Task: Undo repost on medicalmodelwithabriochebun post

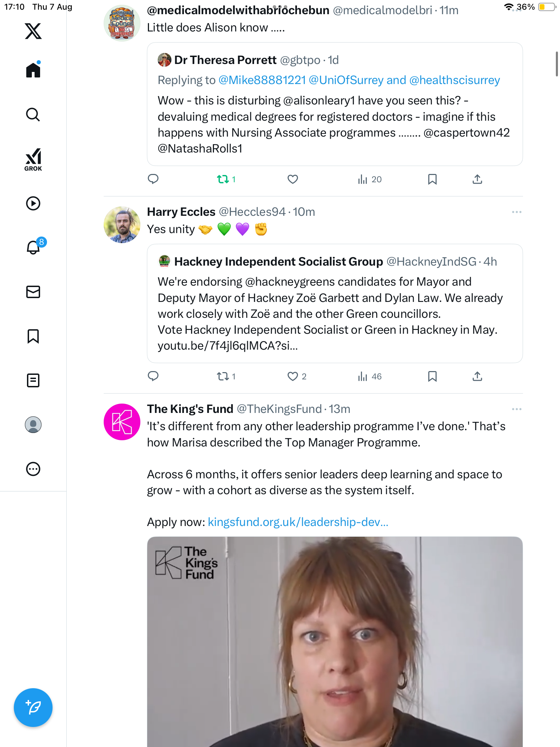Action: point(223,179)
